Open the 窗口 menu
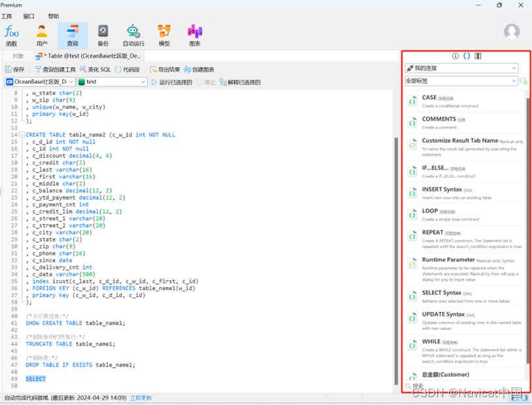 point(29,16)
